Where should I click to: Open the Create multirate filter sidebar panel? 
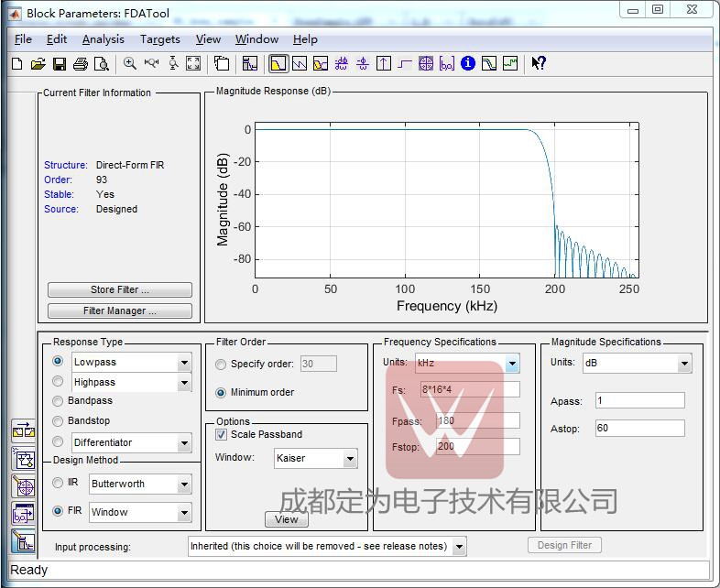pos(23,431)
